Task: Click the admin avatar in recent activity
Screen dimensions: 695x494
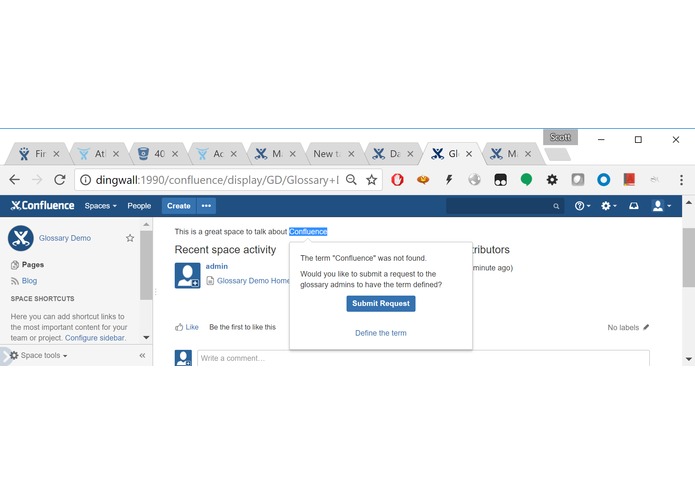Action: point(187,276)
